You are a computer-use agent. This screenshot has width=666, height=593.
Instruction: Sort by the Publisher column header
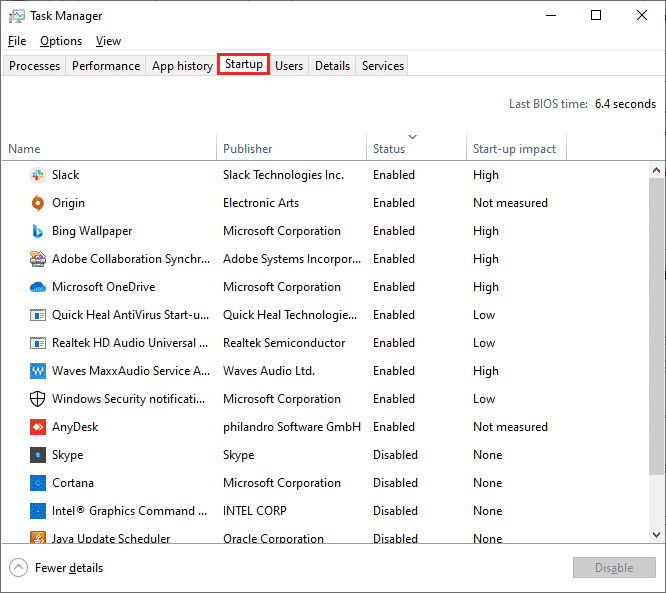click(x=291, y=149)
